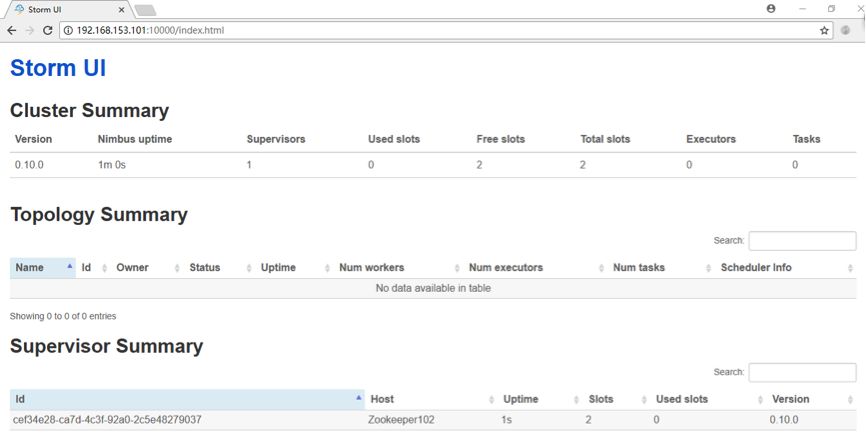Click the Free slots column header

click(x=500, y=139)
